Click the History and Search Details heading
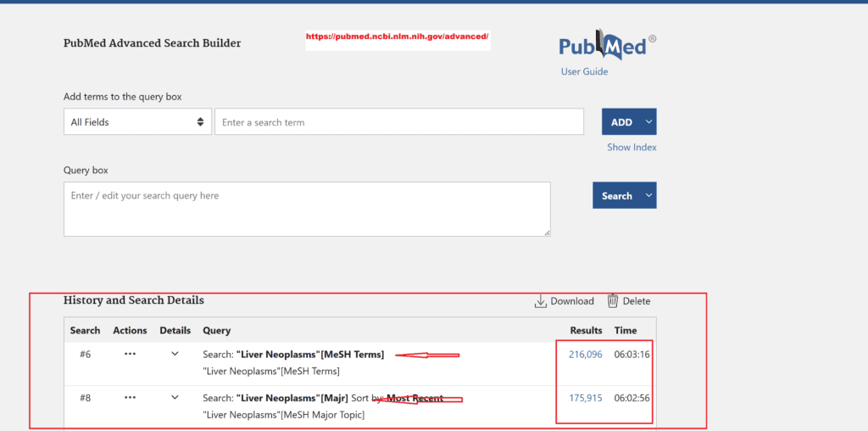The height and width of the screenshot is (431, 868). 134,300
